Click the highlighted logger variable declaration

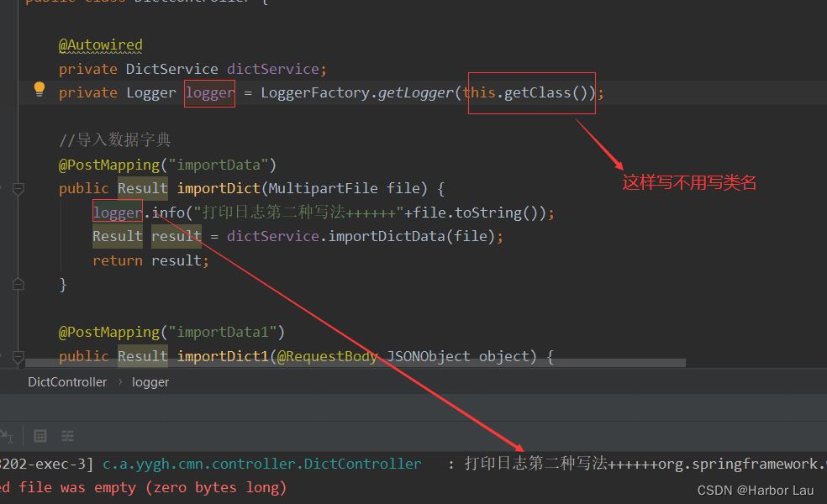click(208, 92)
